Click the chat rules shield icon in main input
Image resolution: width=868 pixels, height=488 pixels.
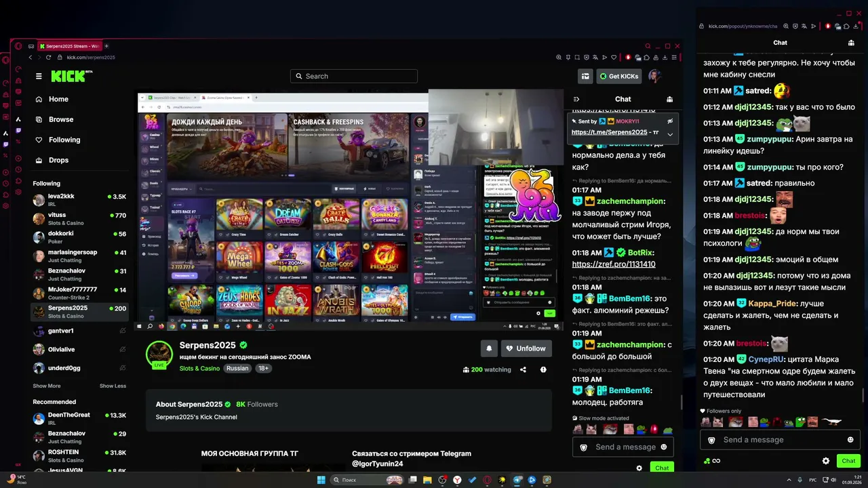584,447
